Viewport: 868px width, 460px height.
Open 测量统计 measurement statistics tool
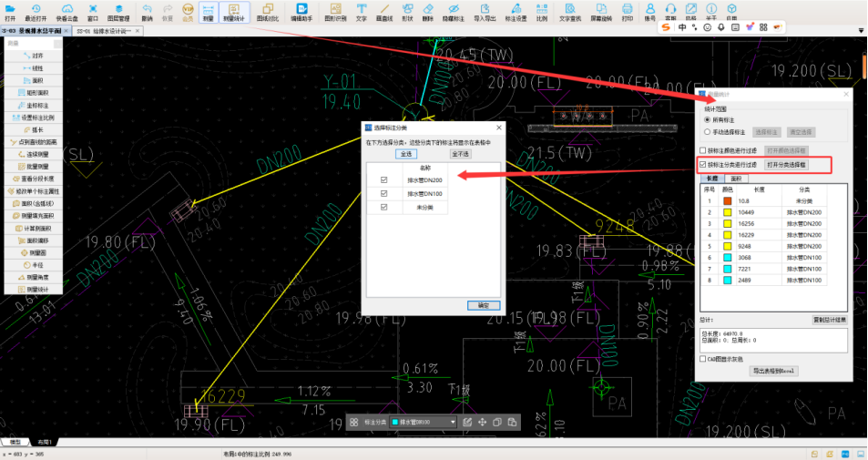234,11
